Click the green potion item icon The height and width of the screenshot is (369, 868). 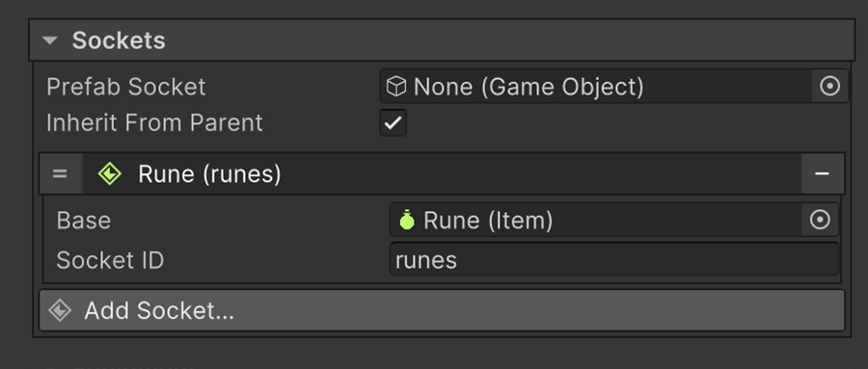(x=407, y=220)
